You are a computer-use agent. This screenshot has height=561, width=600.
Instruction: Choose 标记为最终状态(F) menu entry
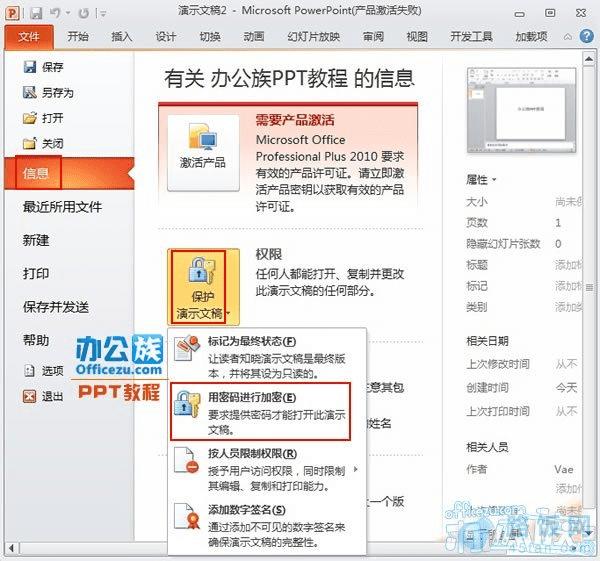pos(267,357)
